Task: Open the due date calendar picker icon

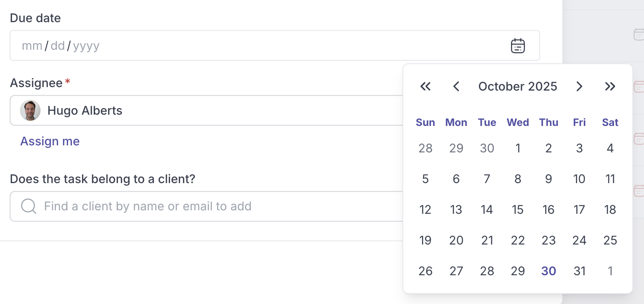Action: pos(518,46)
